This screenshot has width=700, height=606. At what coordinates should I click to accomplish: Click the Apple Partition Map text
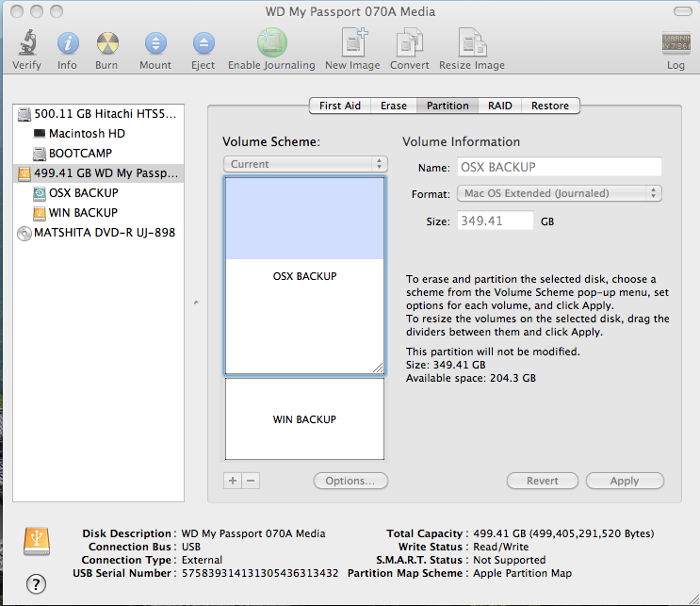point(522,573)
